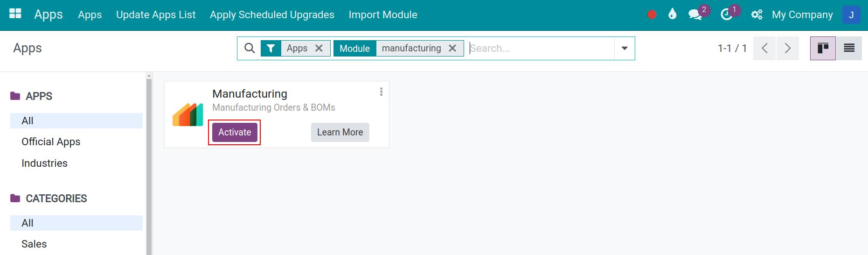
Task: Open the conversations chat bubbles icon
Action: 695,15
